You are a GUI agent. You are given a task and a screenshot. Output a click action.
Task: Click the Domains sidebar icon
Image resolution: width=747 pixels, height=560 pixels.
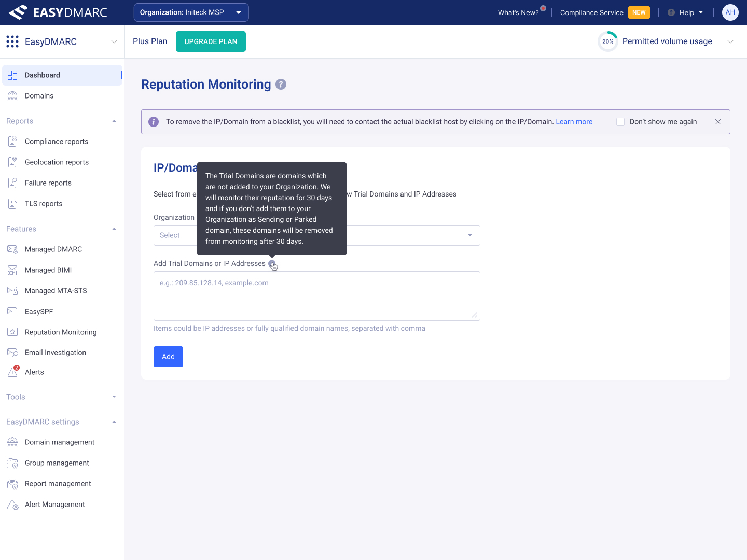tap(12, 96)
